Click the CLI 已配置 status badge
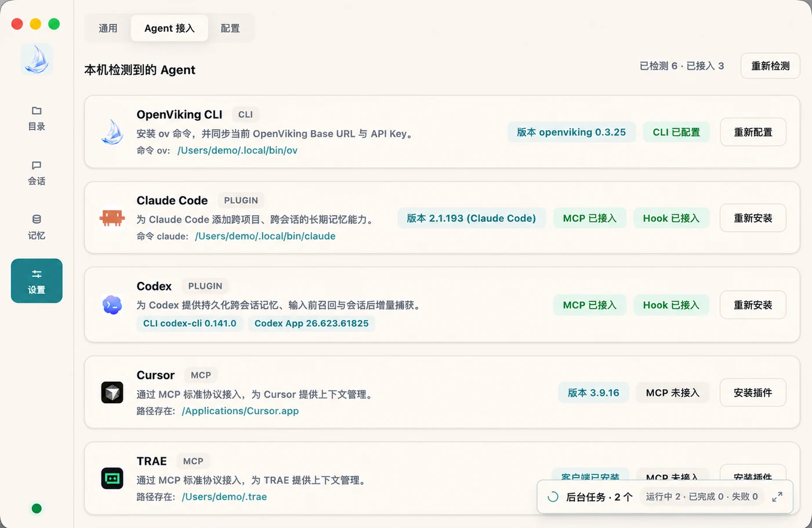Viewport: 812px width, 528px height. tap(676, 132)
